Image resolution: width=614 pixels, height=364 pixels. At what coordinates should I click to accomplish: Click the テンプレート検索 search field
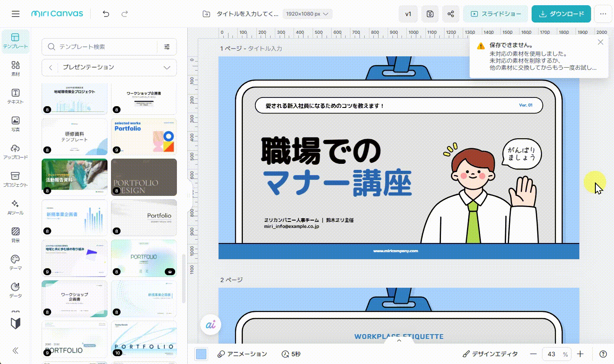coord(104,47)
